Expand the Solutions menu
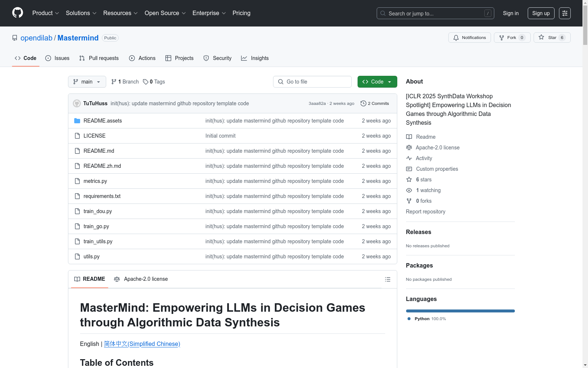 (81, 13)
